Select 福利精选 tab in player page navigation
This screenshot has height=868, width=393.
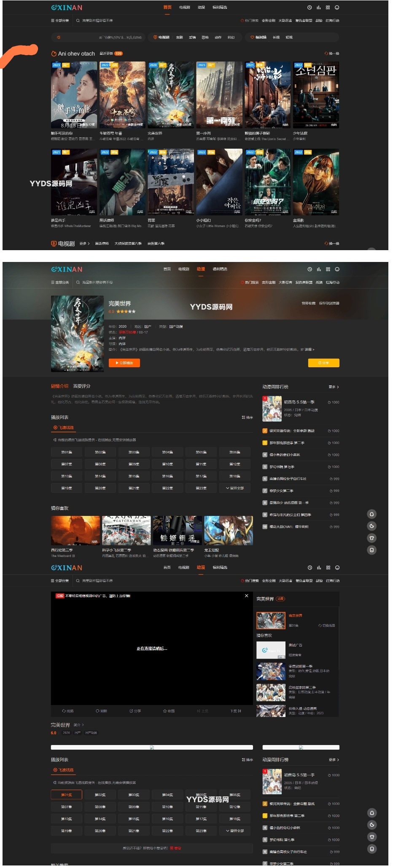click(220, 567)
